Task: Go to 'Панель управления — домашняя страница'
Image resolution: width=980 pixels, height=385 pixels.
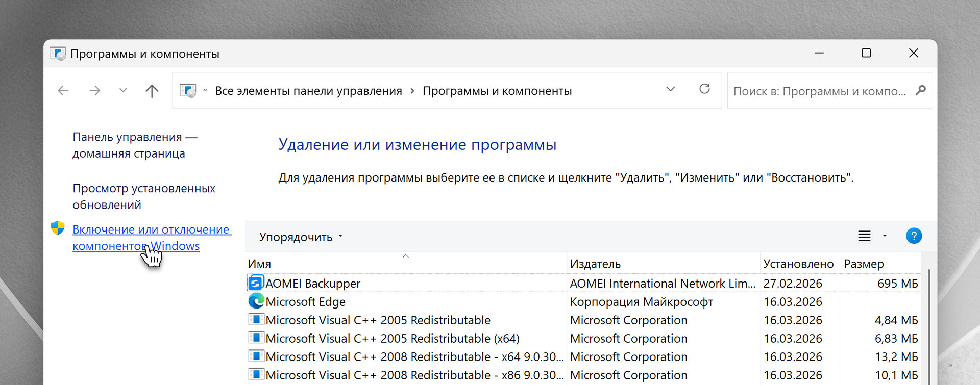Action: (134, 145)
